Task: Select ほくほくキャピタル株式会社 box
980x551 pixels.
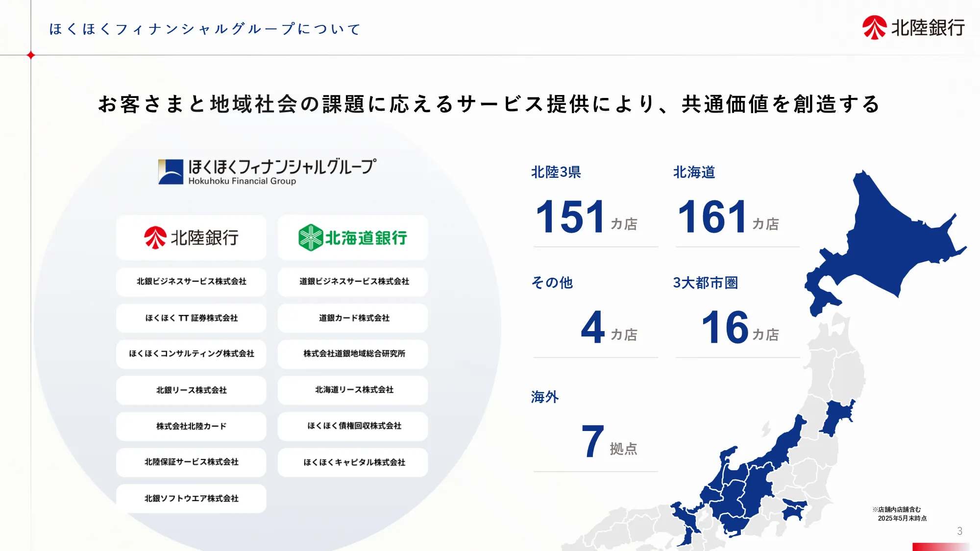Action: [353, 462]
